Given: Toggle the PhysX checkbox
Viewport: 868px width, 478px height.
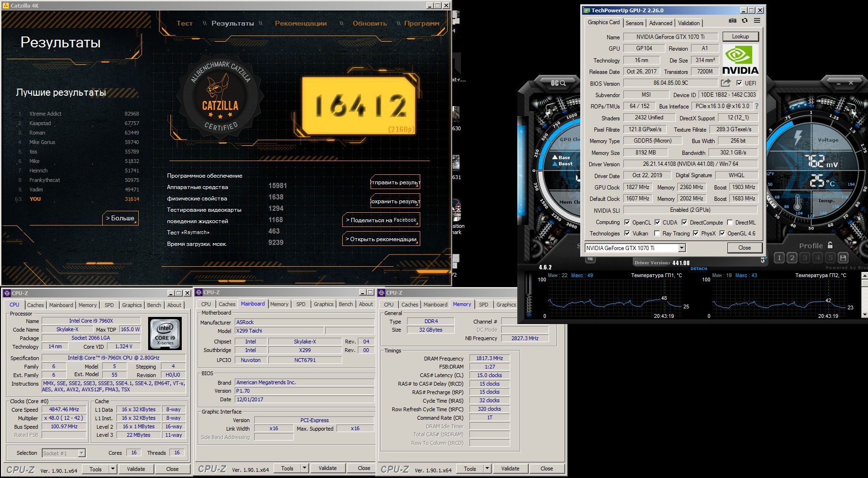Looking at the screenshot, I should pyautogui.click(x=696, y=233).
